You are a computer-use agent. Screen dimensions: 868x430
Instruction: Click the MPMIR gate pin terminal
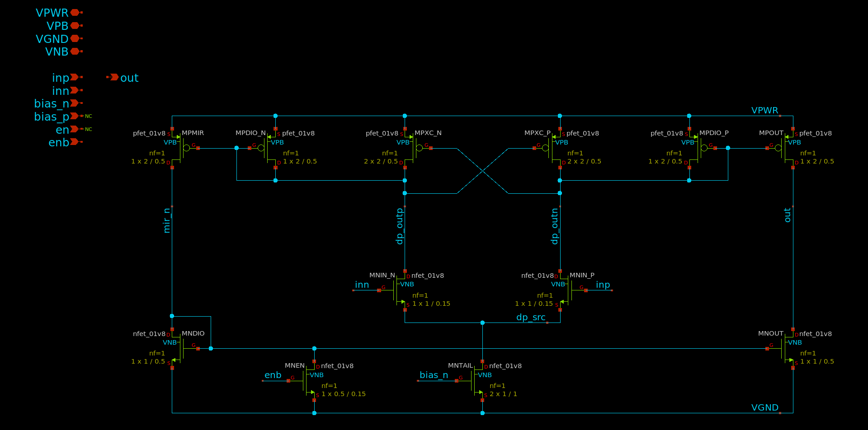(x=198, y=148)
